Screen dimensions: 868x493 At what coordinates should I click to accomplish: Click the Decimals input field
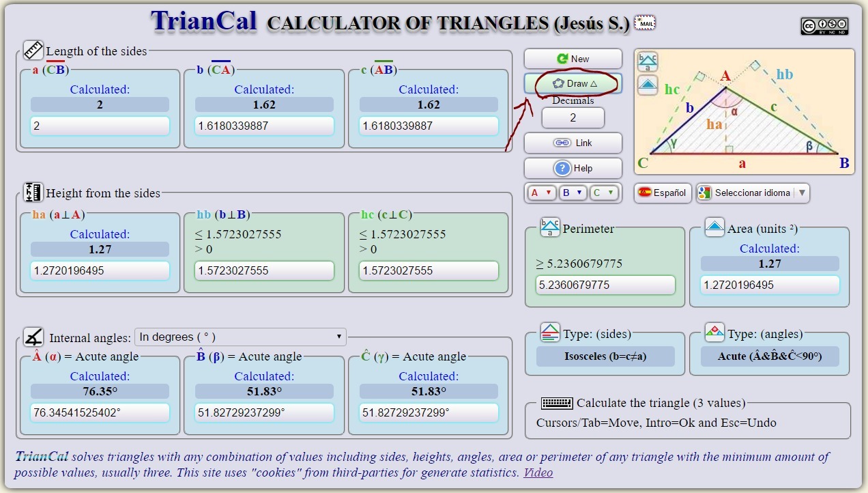[x=573, y=117]
